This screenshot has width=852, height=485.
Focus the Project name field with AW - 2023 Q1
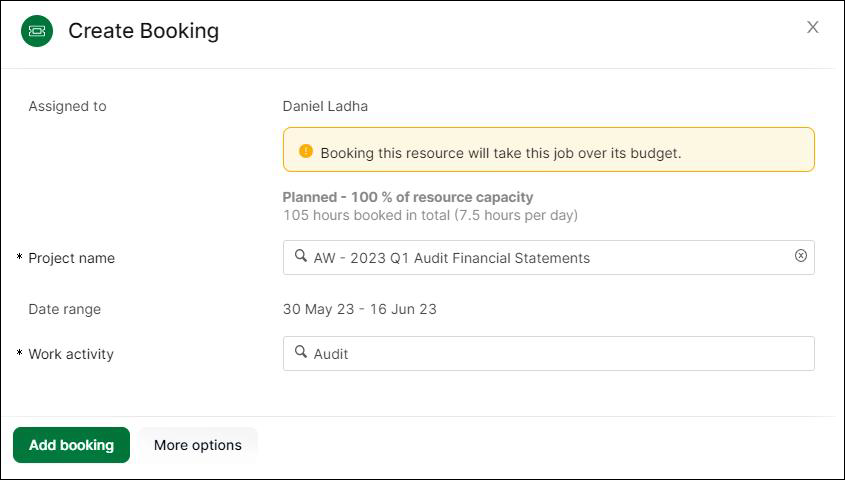click(x=548, y=258)
